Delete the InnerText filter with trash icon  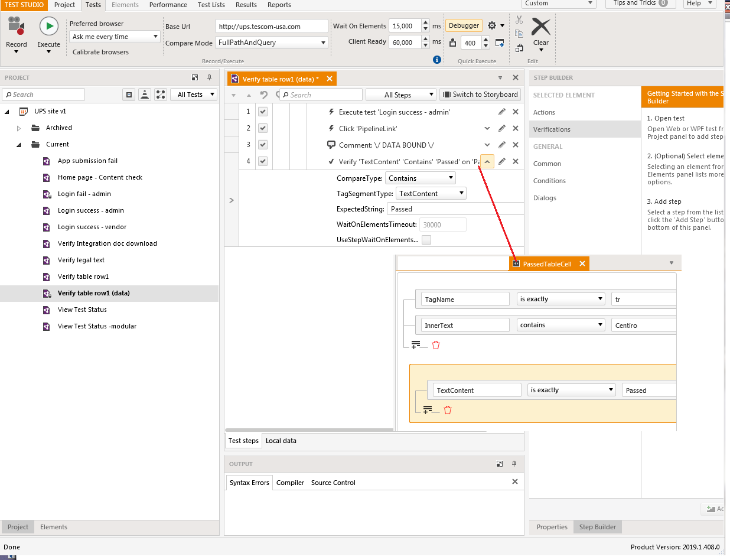[436, 345]
